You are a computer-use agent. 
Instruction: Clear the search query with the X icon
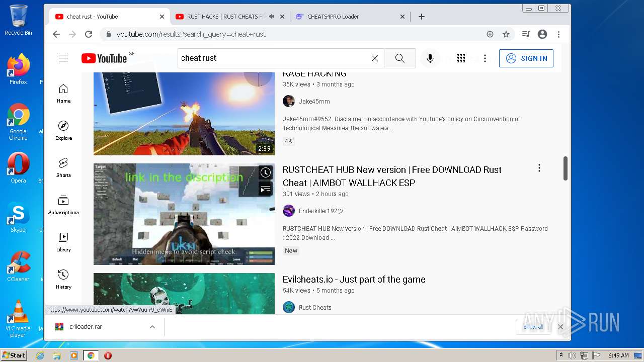click(375, 58)
